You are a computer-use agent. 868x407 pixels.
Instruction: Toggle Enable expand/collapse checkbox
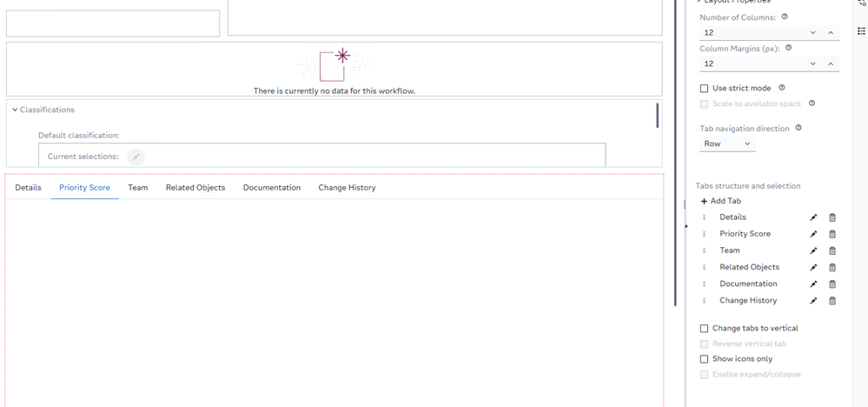click(704, 374)
